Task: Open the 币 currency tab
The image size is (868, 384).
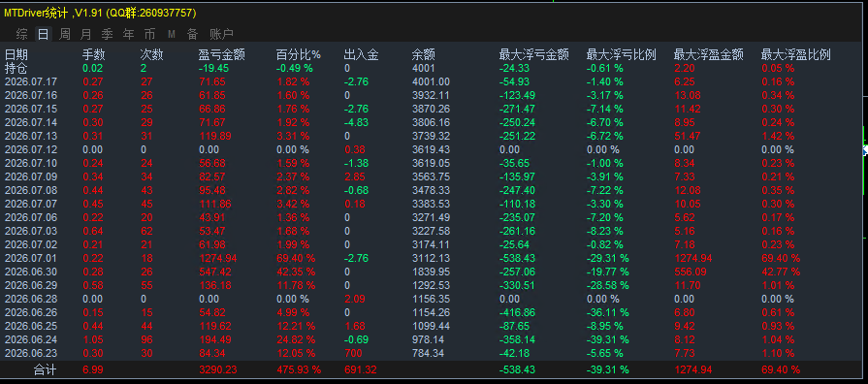Action: 150,34
